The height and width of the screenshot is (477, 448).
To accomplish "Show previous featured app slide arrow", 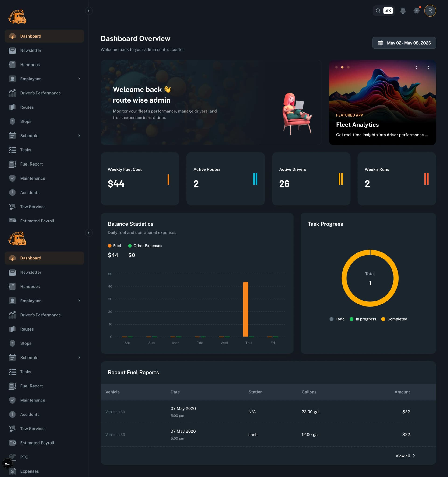I will tap(416, 67).
